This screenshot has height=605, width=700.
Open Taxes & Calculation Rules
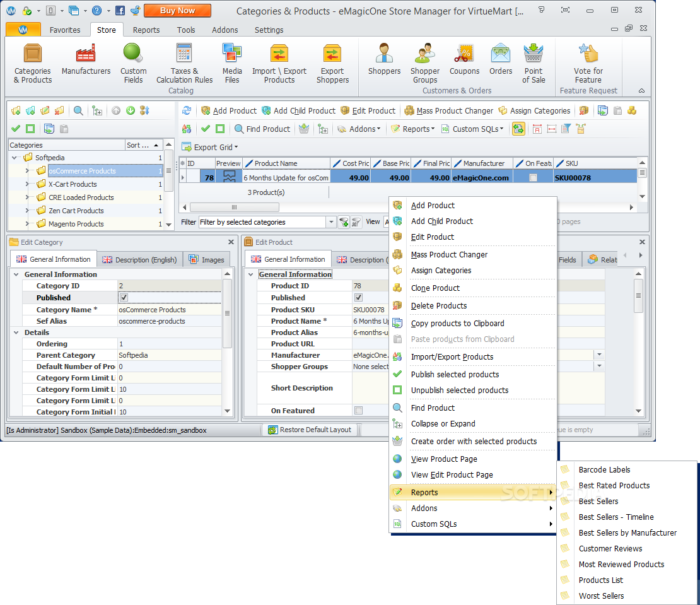coord(184,64)
